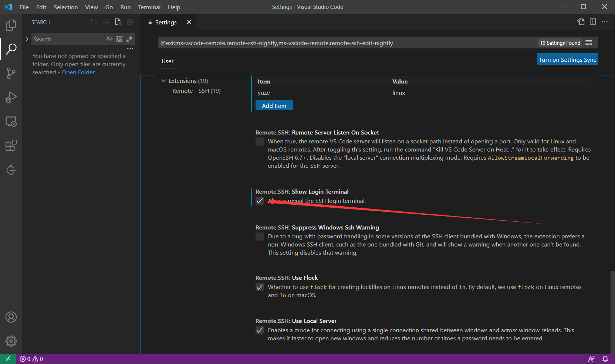The width and height of the screenshot is (615, 364).
Task: Toggle replace field with chevron beside Search
Action: pos(27,39)
